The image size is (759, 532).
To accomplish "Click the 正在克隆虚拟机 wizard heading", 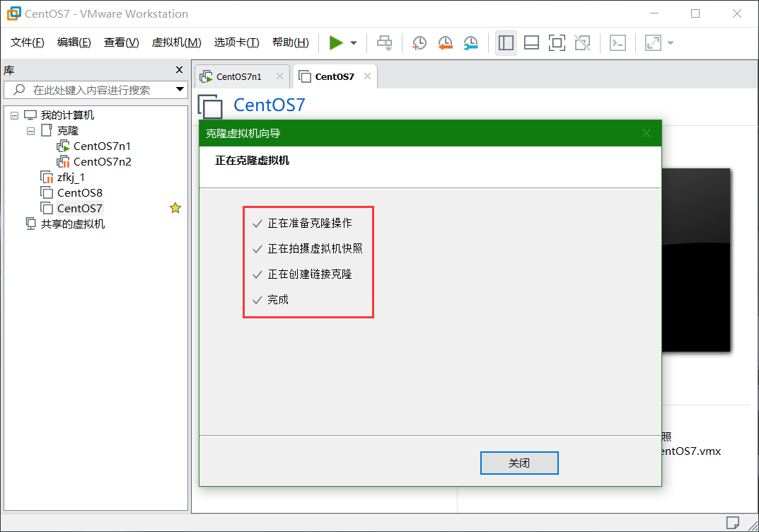I will (253, 161).
